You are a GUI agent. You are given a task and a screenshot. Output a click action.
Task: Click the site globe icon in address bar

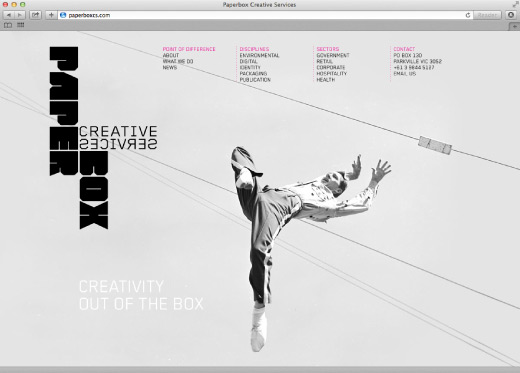pos(63,15)
